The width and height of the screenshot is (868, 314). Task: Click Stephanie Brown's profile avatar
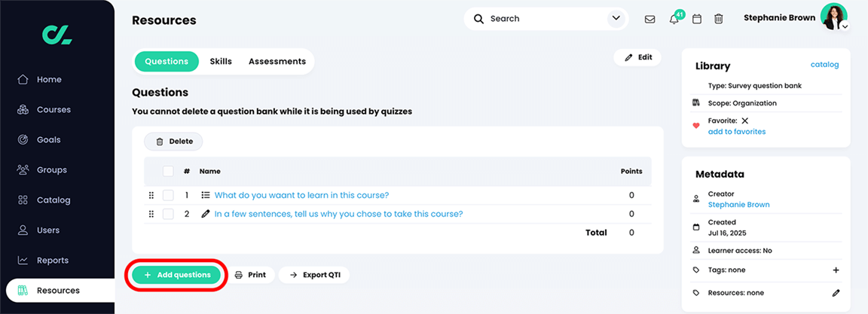pos(833,16)
